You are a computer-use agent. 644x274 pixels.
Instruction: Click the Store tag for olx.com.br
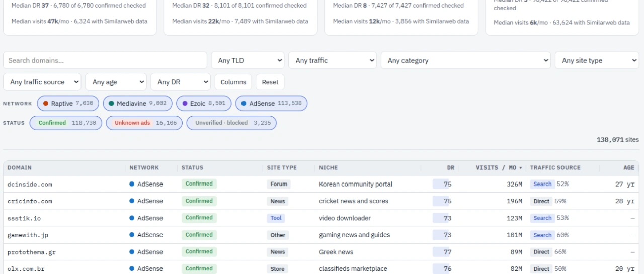point(277,269)
